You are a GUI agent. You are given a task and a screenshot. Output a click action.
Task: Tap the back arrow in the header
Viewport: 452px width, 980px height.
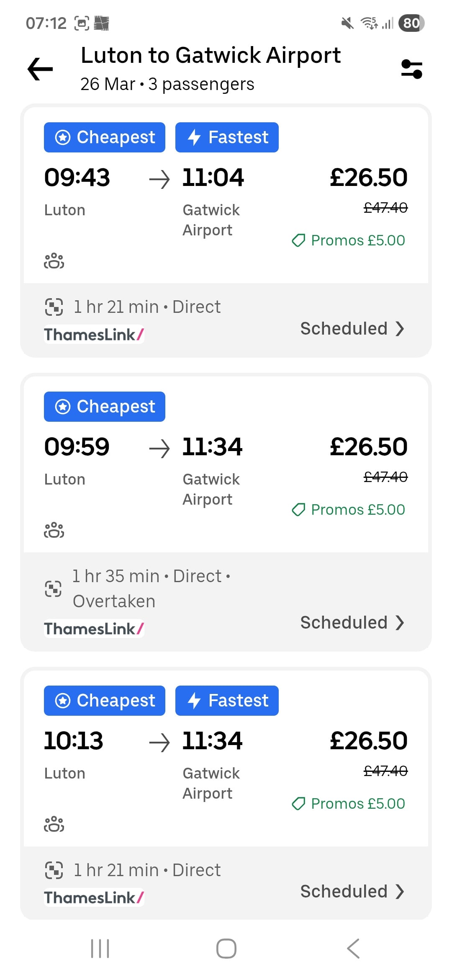click(x=40, y=69)
